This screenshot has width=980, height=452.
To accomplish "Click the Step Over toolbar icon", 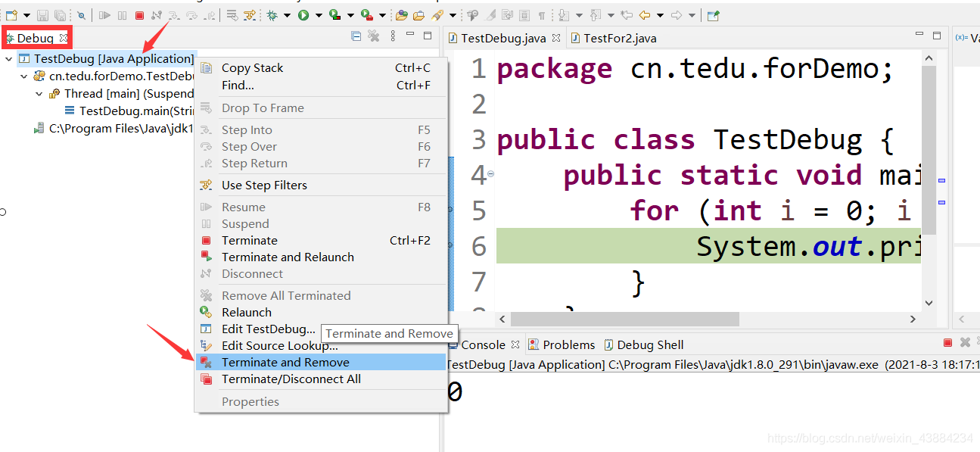I will [x=191, y=15].
